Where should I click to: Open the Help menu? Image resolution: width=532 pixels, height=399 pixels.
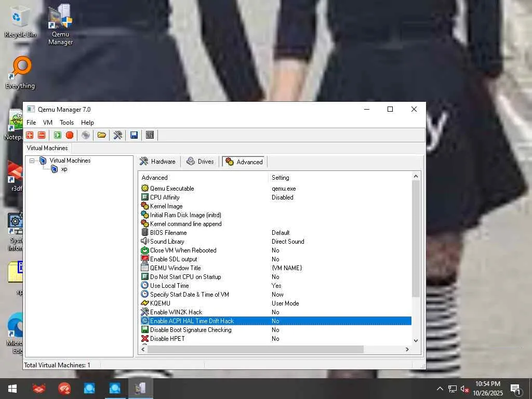tap(87, 123)
